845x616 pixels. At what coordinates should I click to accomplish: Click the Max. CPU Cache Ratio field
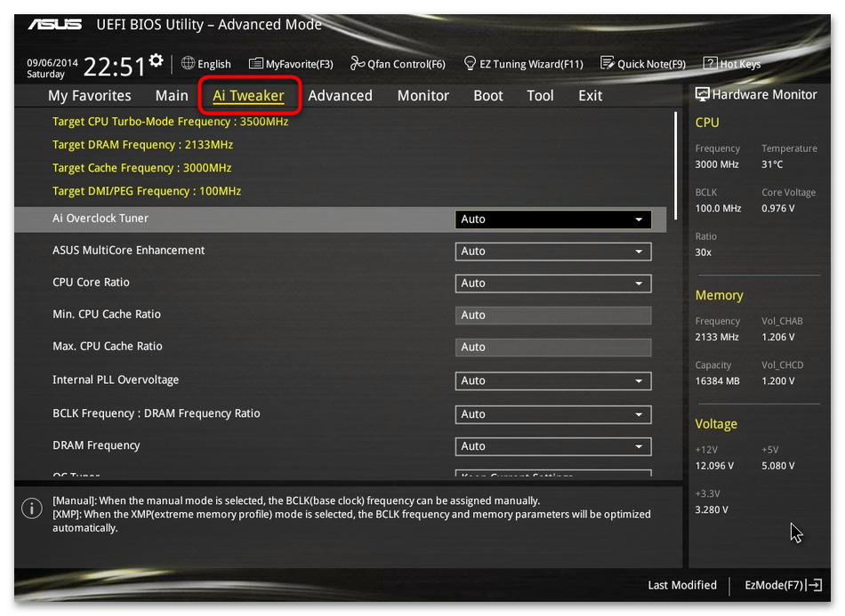tap(552, 348)
